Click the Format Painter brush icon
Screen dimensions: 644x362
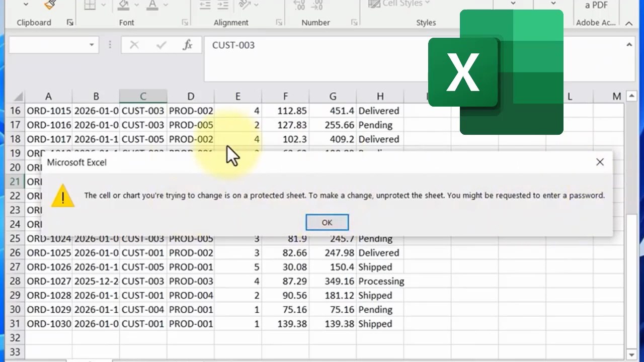49,5
